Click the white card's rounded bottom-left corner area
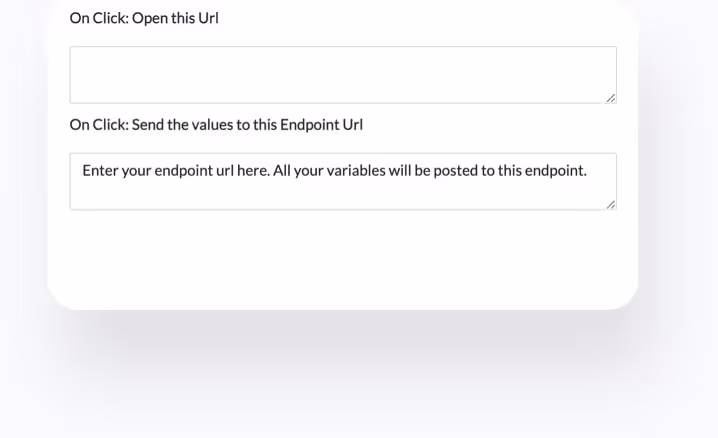Image resolution: width=718 pixels, height=438 pixels. (x=66, y=292)
